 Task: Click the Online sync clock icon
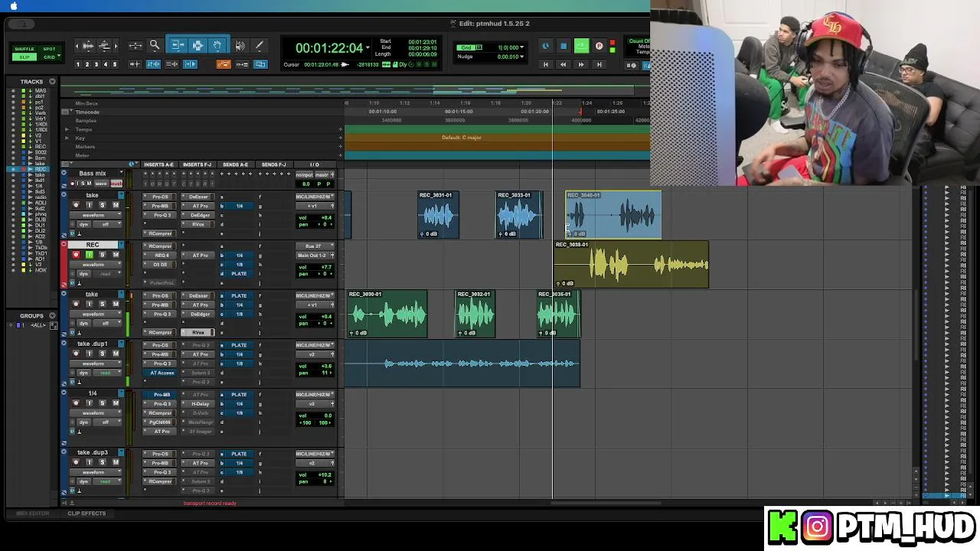pyautogui.click(x=546, y=47)
